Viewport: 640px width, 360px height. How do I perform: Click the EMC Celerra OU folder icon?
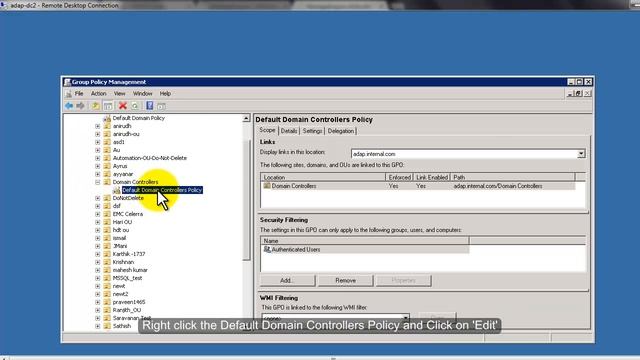coord(107,214)
